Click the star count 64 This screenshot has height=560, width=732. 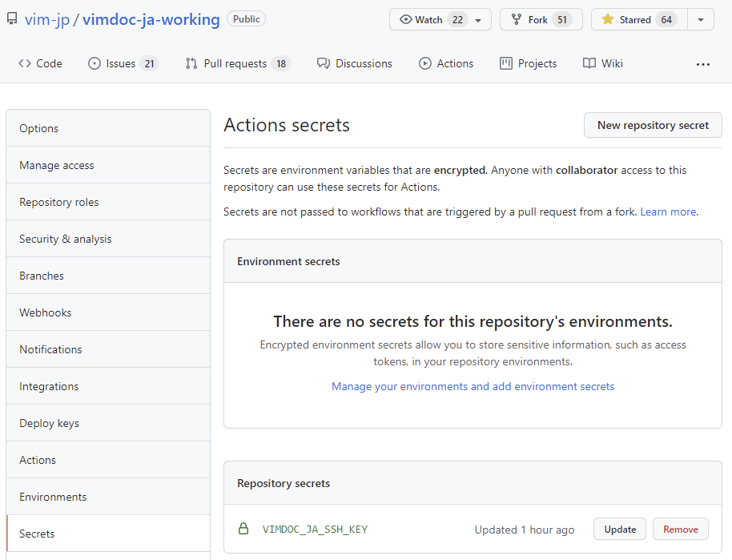(666, 19)
